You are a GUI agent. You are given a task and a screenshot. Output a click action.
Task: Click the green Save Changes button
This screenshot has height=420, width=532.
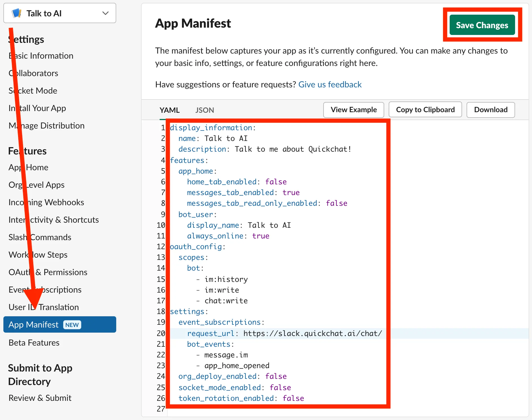[x=482, y=25]
